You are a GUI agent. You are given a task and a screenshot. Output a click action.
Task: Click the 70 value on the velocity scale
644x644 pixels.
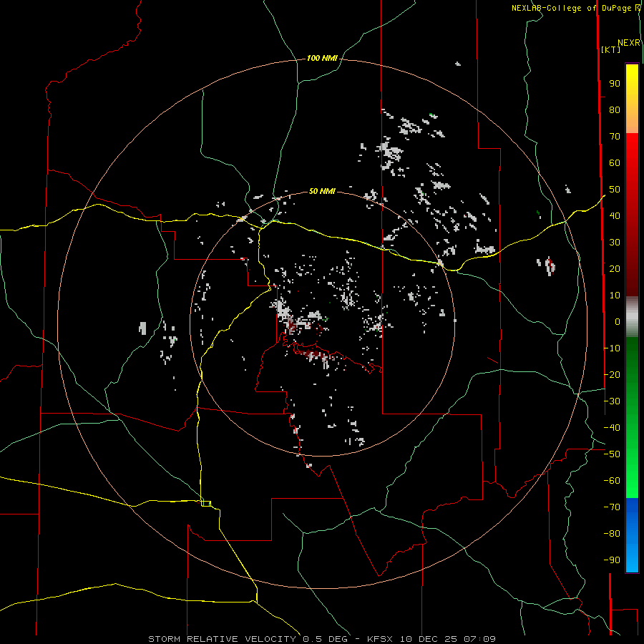pyautogui.click(x=615, y=137)
